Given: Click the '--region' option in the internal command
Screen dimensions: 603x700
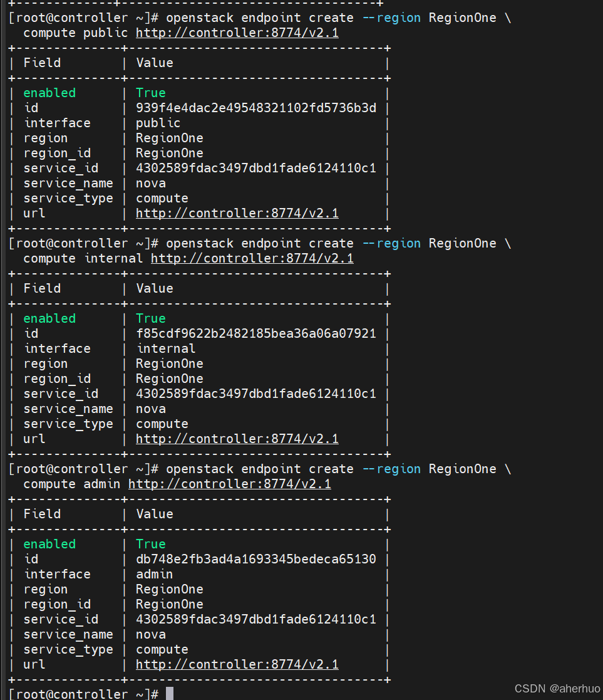Looking at the screenshot, I should [391, 243].
